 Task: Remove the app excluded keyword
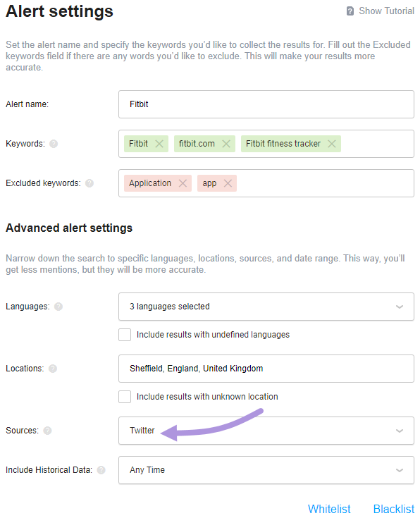(x=228, y=183)
